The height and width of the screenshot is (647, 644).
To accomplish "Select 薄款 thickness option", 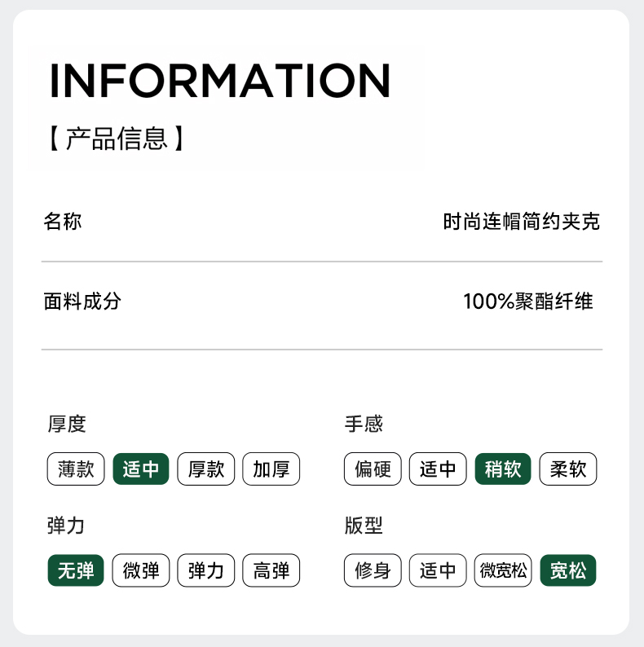I will (76, 469).
